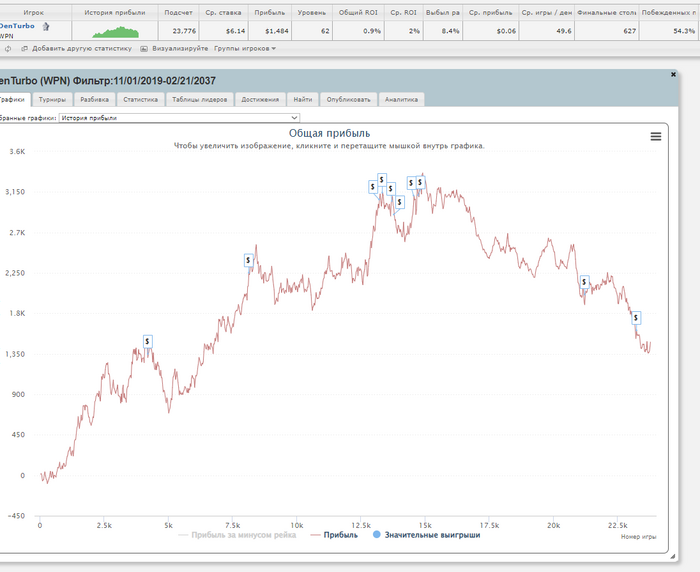Toggle the Прибыль series in legend
Screen dimensions: 700x572
point(334,535)
